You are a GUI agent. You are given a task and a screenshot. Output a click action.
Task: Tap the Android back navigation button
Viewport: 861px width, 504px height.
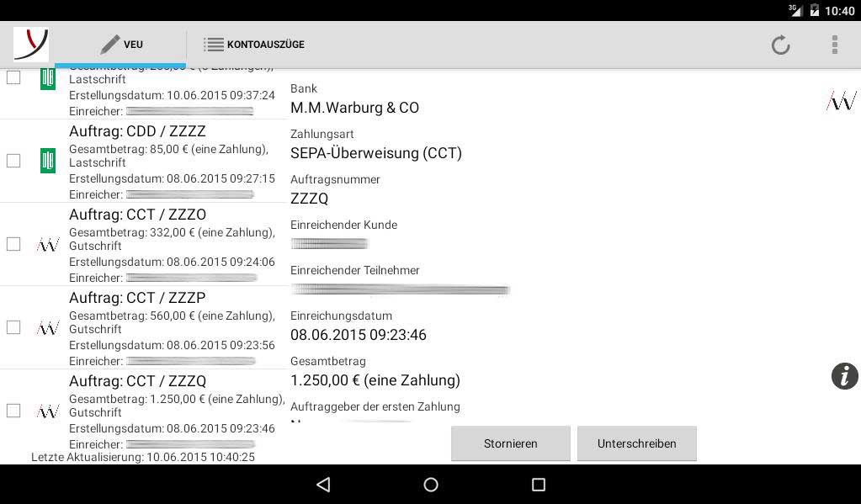click(323, 485)
